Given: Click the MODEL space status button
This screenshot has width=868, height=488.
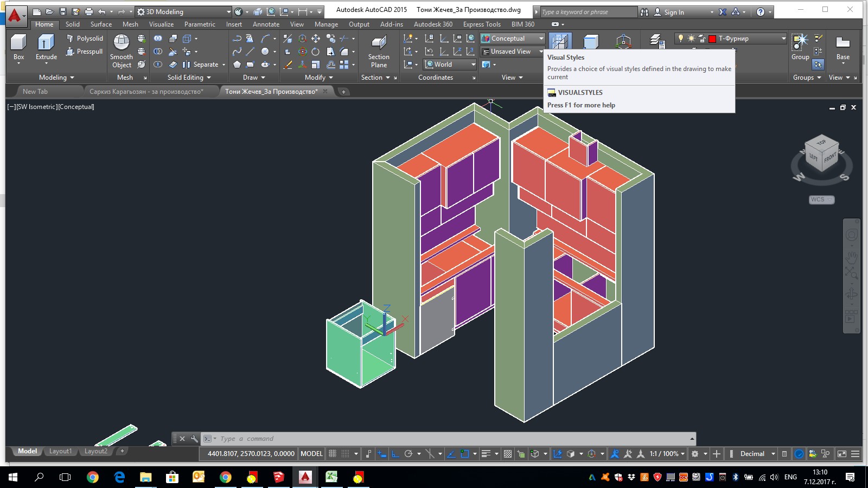Looking at the screenshot, I should [x=311, y=454].
